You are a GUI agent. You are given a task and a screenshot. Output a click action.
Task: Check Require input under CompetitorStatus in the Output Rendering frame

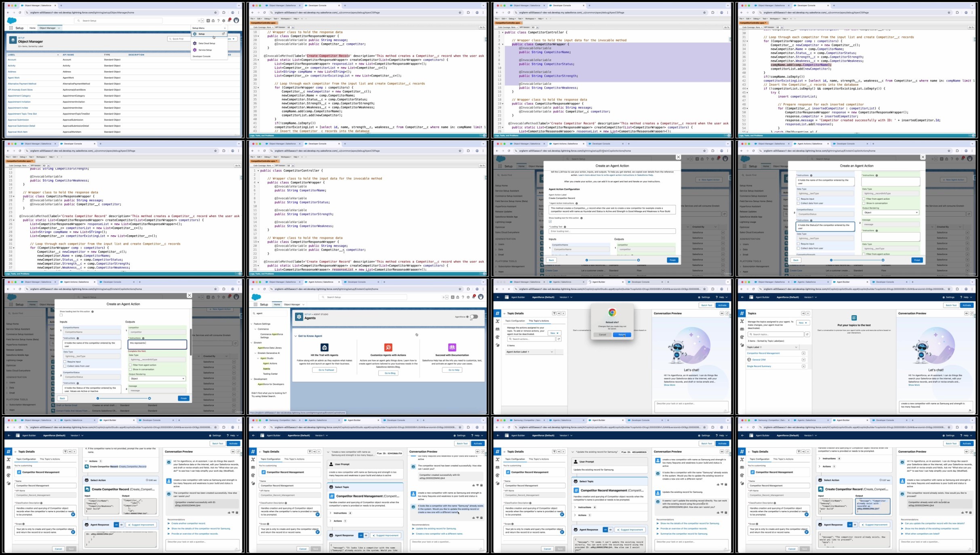pyautogui.click(x=798, y=244)
